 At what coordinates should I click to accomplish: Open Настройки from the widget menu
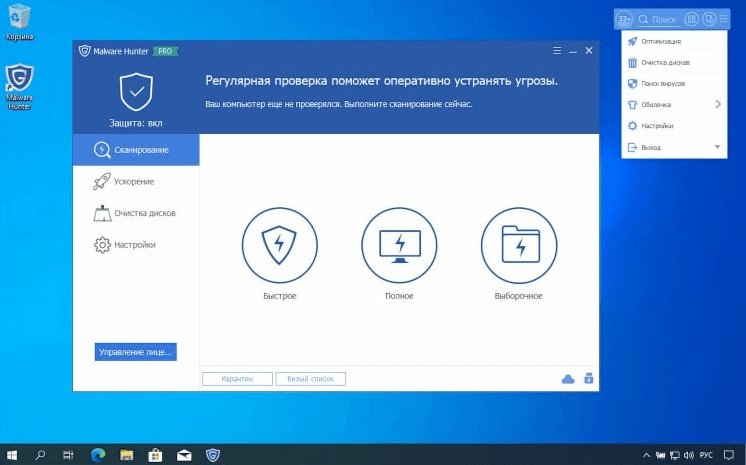click(674, 126)
